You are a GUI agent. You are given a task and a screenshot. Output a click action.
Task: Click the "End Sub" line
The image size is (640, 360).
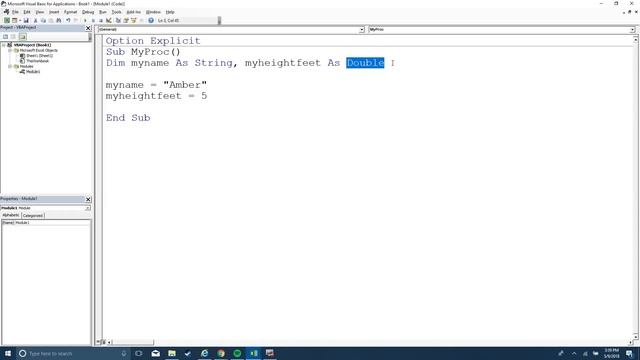click(128, 118)
